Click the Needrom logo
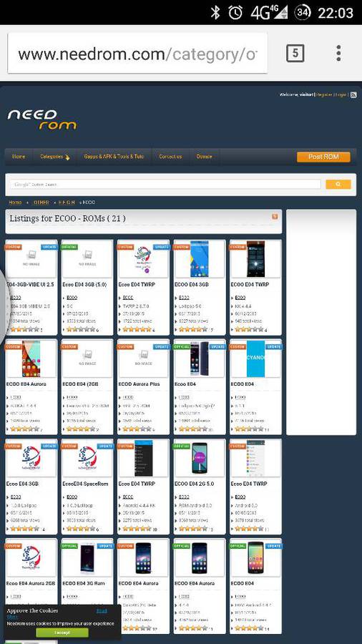The width and height of the screenshot is (362, 644). point(42,119)
